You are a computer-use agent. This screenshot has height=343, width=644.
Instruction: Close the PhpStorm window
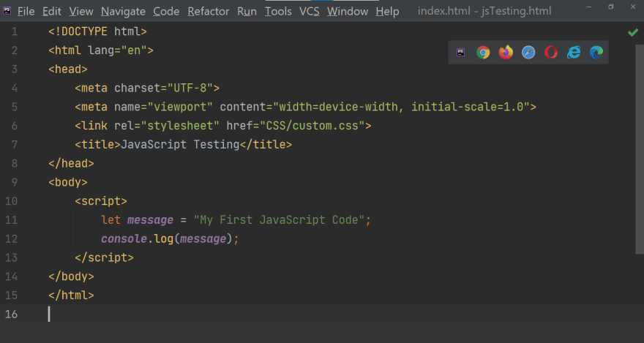(633, 7)
